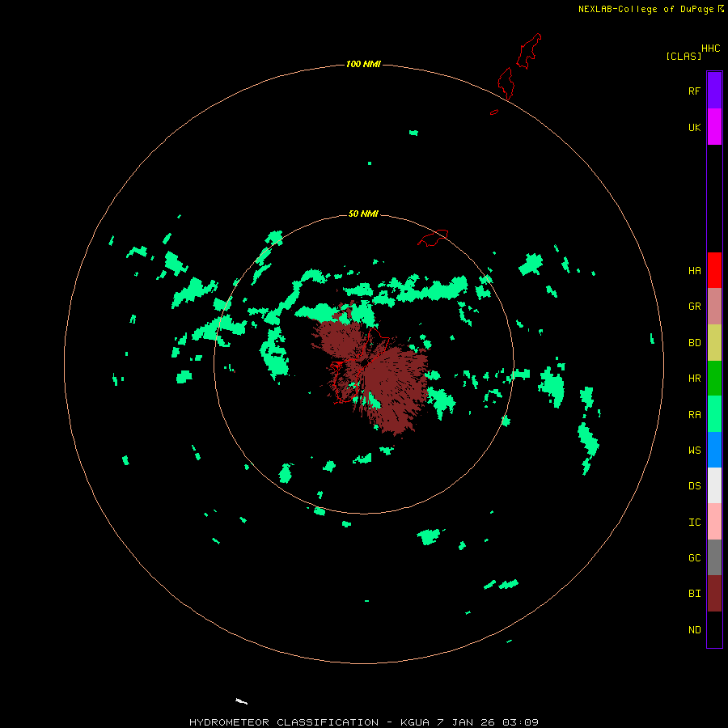Click the UK magenta legend swatch

point(714,127)
